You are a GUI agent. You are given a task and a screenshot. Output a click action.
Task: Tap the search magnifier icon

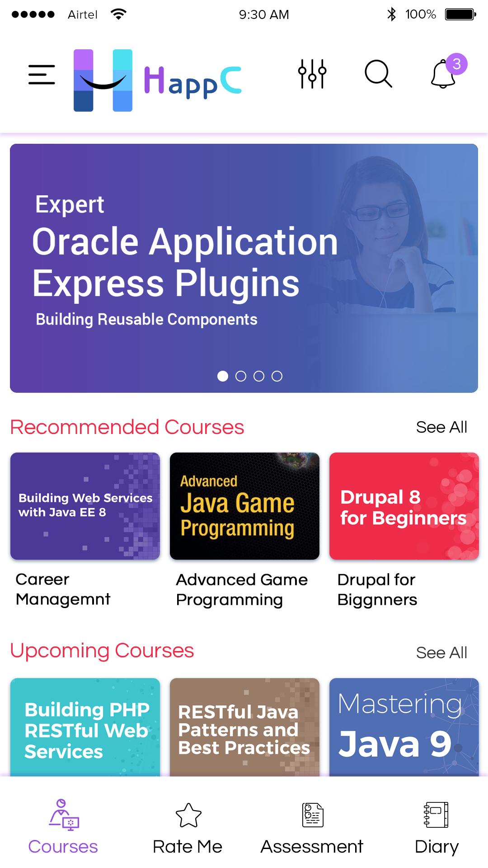click(378, 74)
